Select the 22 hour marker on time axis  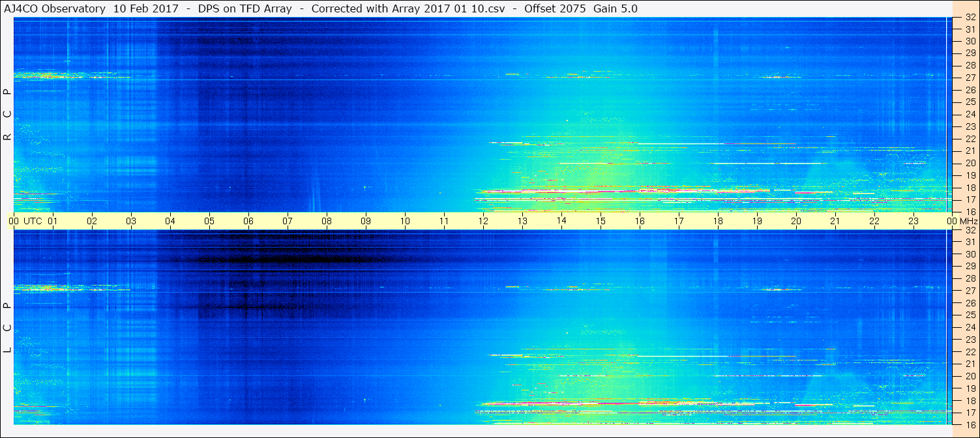point(874,221)
